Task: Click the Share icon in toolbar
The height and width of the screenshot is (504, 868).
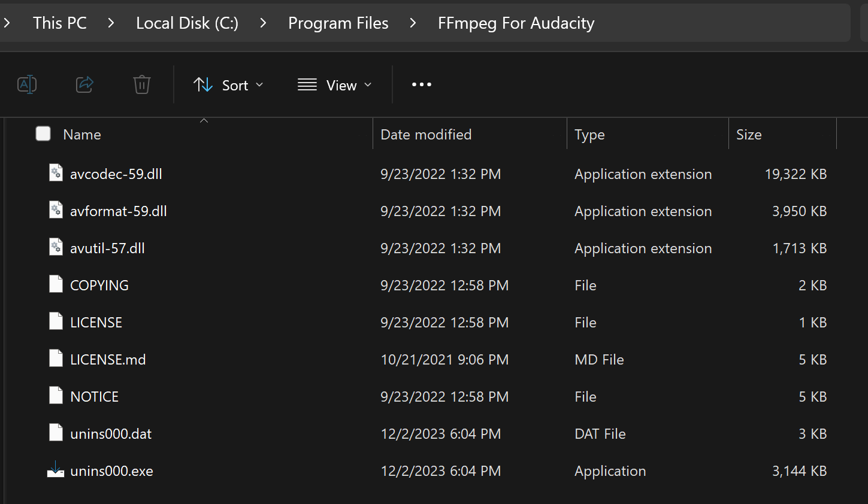Action: (84, 84)
